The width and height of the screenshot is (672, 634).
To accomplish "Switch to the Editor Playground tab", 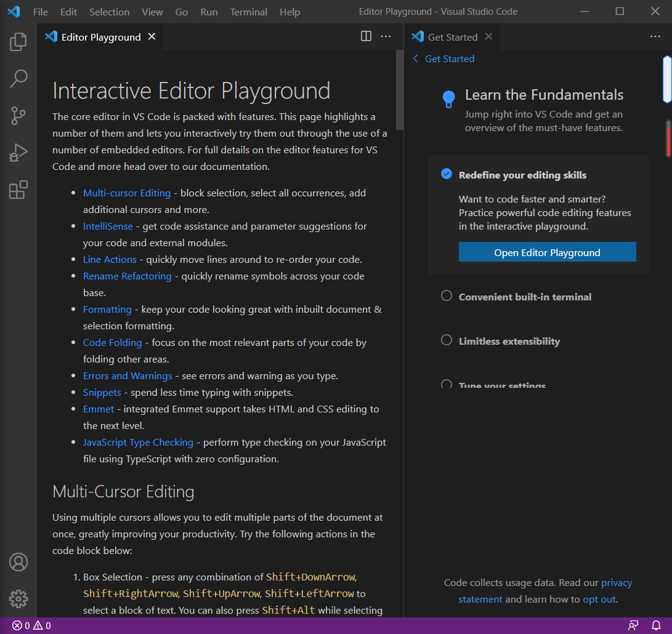I will point(100,37).
